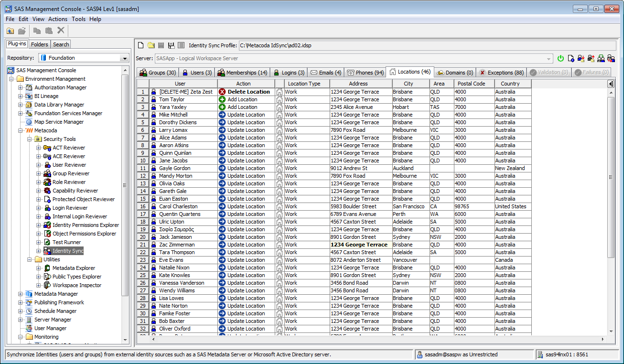Screen dimensions: 624x364
Task: Collapse the Security Tools folder
Action: tap(30, 139)
